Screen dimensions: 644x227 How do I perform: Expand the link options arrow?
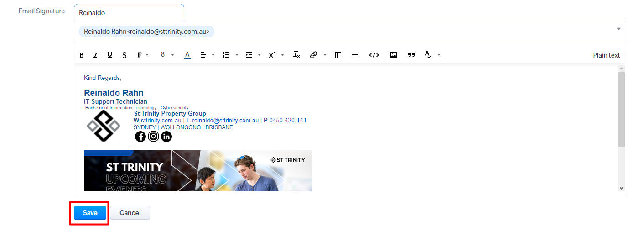325,55
